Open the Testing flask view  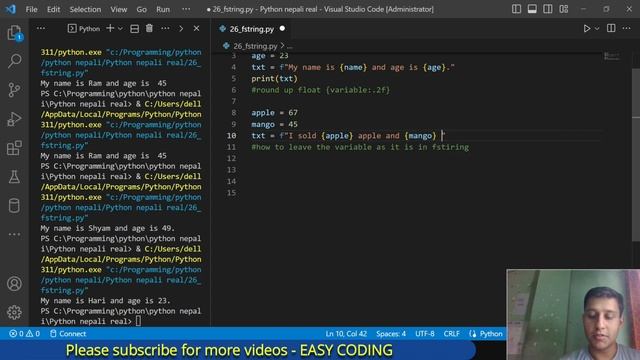pyautogui.click(x=14, y=177)
